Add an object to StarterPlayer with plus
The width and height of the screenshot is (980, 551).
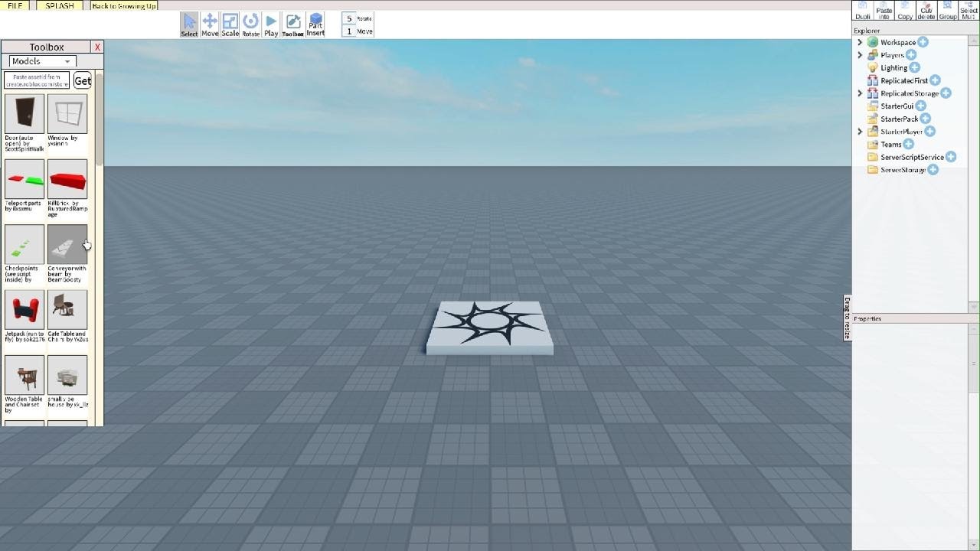click(929, 132)
